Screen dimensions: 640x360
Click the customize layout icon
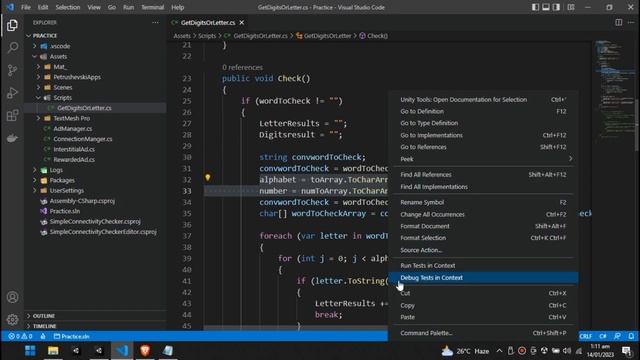point(571,7)
